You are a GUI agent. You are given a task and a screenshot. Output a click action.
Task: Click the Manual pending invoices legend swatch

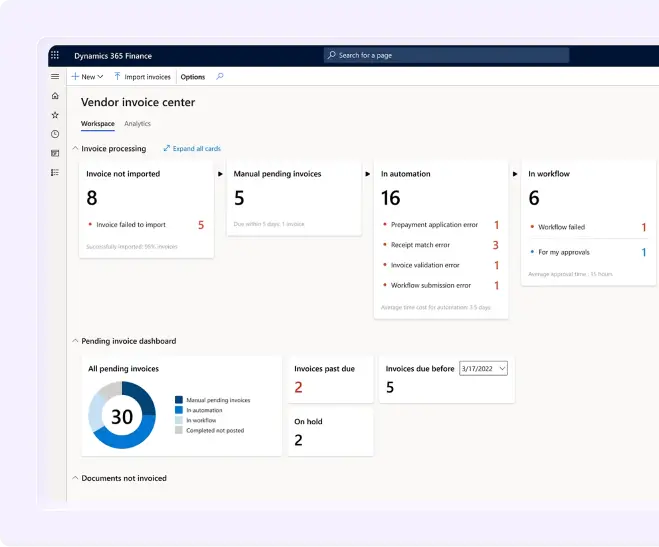pos(179,400)
